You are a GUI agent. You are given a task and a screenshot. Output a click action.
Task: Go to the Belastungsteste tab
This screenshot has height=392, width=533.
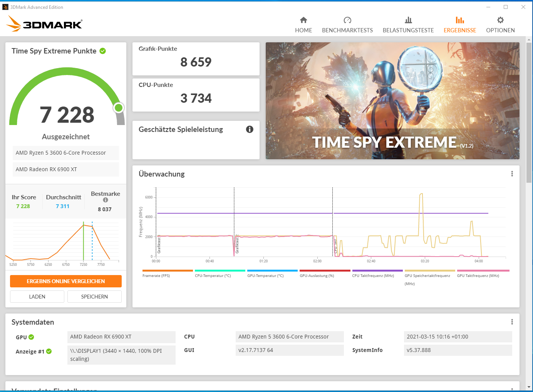408,25
